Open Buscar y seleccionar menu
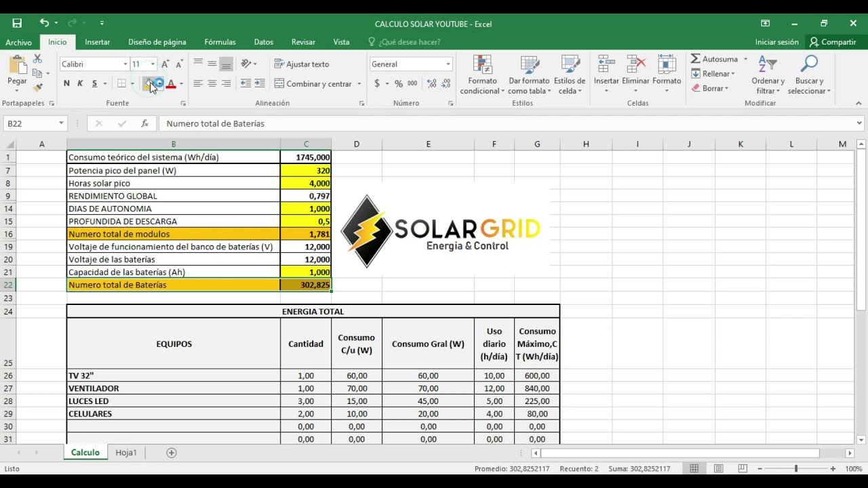This screenshot has height=488, width=868. pyautogui.click(x=809, y=75)
